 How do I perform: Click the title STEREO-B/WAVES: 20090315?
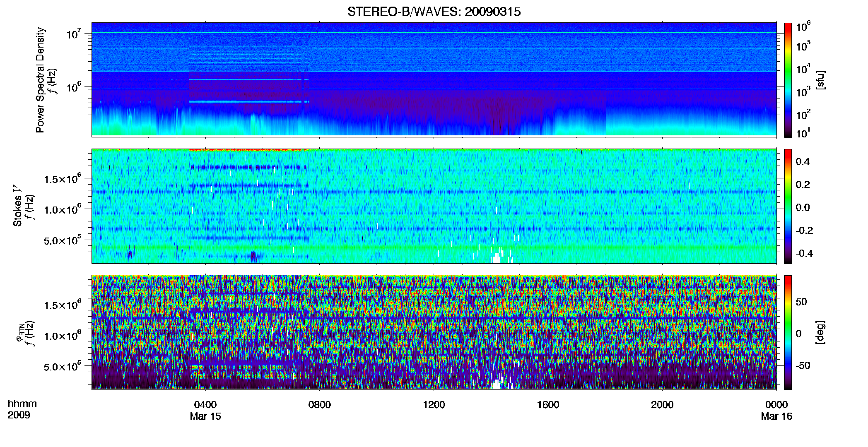tap(434, 12)
